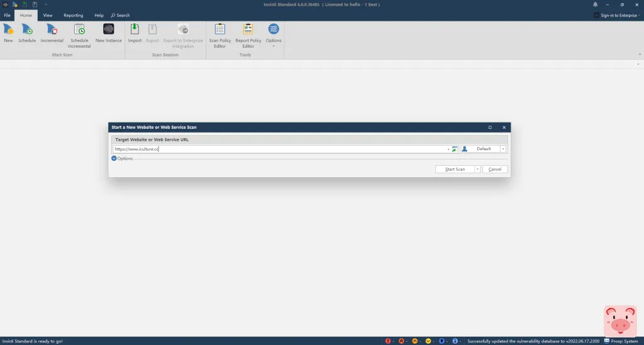The width and height of the screenshot is (644, 345).
Task: Click the quick-access export icon in title bar
Action: tap(35, 4)
